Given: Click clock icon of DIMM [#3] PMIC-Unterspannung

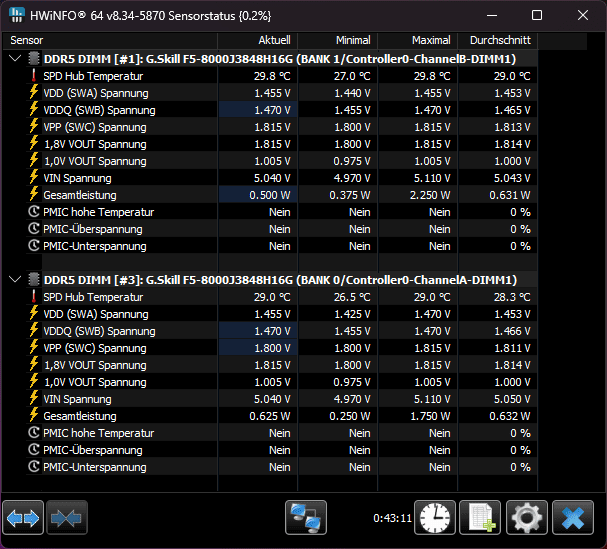Looking at the screenshot, I should [x=34, y=467].
